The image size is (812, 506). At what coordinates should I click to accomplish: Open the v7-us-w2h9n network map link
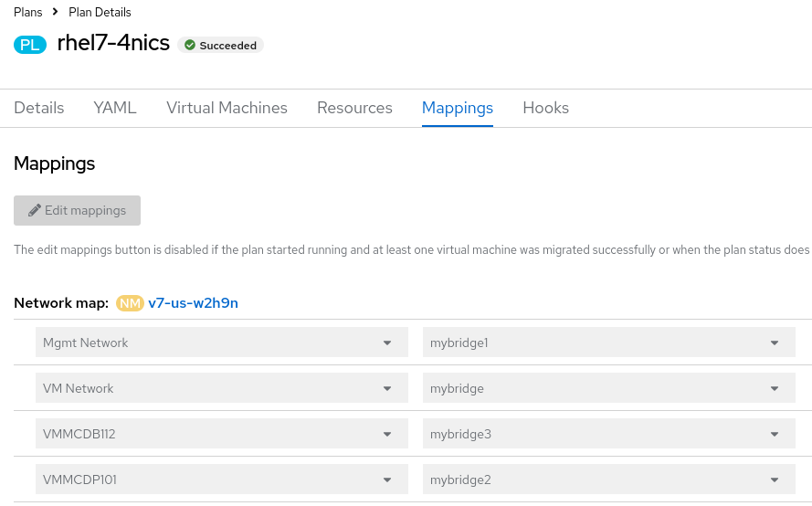pos(193,303)
